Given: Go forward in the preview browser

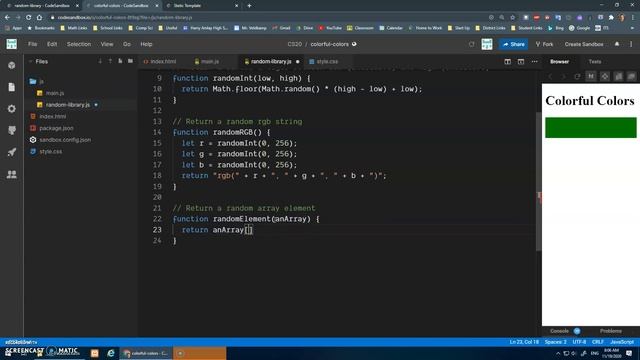Looking at the screenshot, I should pos(563,76).
